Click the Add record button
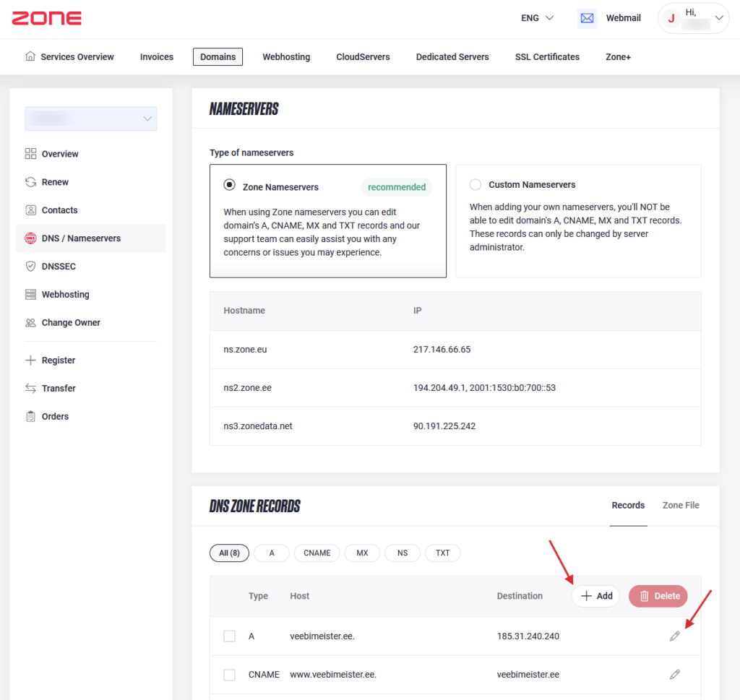This screenshot has width=740, height=700. (x=596, y=596)
